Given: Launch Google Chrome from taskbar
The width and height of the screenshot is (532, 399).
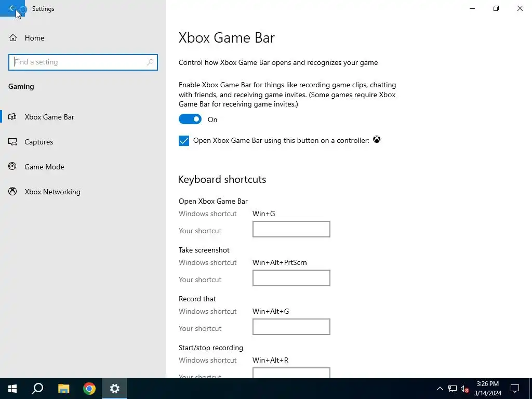Looking at the screenshot, I should (89, 389).
